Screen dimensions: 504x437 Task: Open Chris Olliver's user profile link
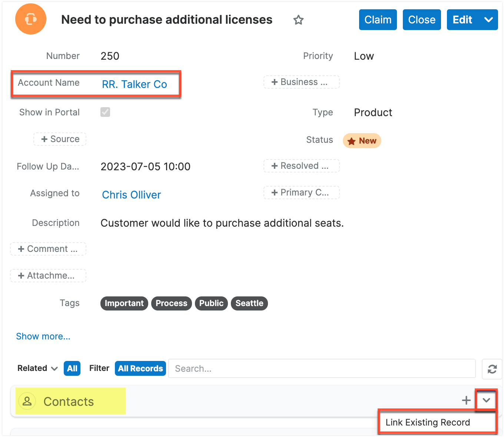click(131, 195)
